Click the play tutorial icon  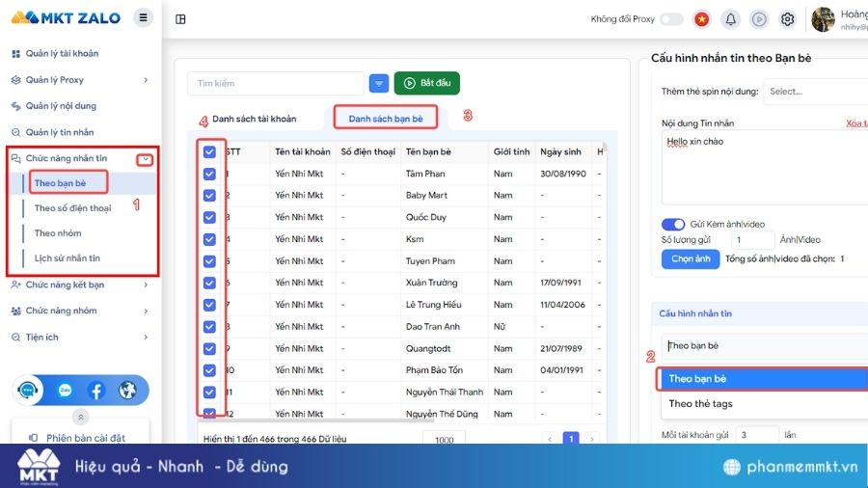759,19
